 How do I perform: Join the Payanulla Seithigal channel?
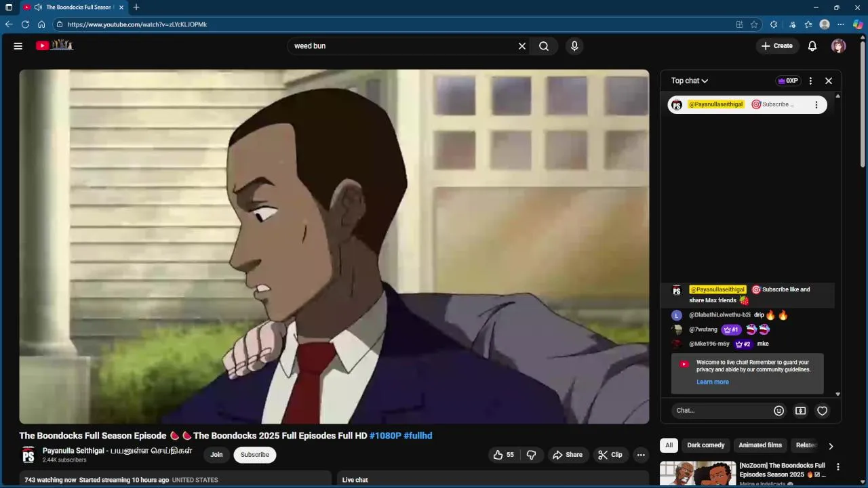tap(216, 455)
